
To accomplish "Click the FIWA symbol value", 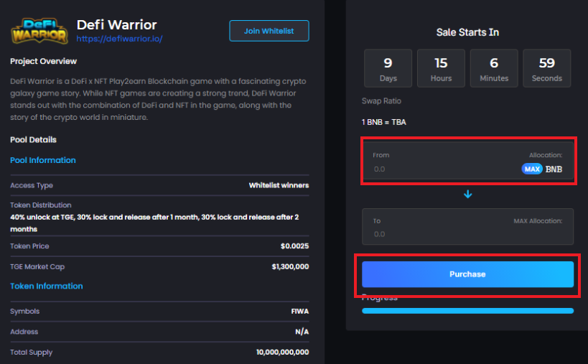I will click(x=299, y=311).
